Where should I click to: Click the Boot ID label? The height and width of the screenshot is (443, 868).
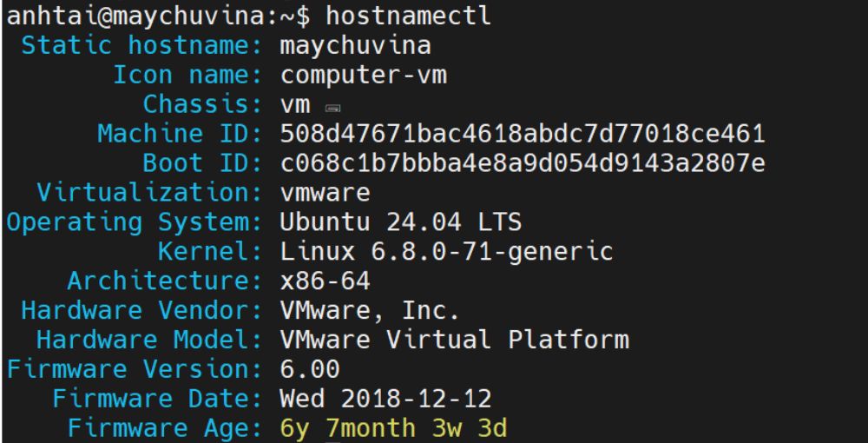pos(202,162)
